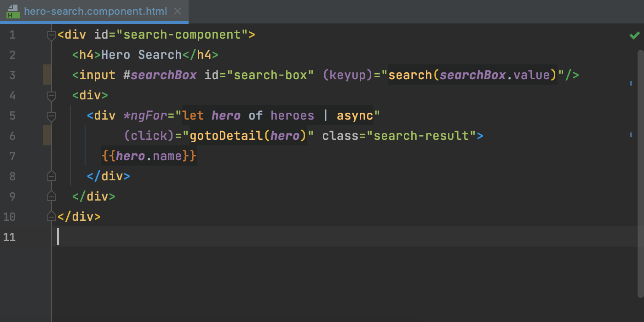Click the stripe mark beside the input line
Screen dimensions: 644x322
[631, 83]
